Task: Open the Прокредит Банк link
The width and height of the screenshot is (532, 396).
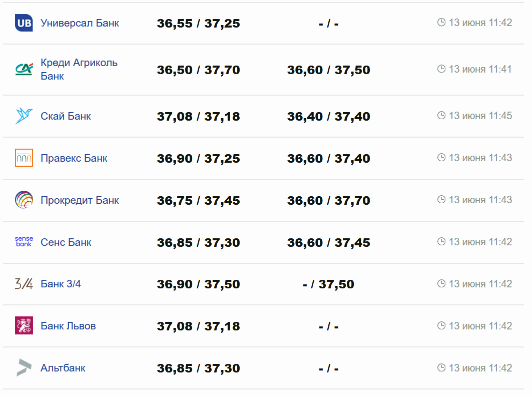Action: click(x=80, y=200)
